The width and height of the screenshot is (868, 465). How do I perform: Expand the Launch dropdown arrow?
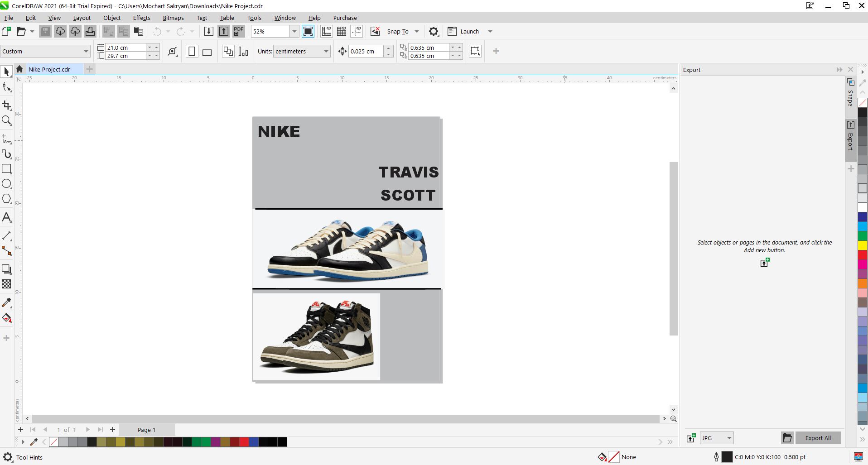point(490,31)
